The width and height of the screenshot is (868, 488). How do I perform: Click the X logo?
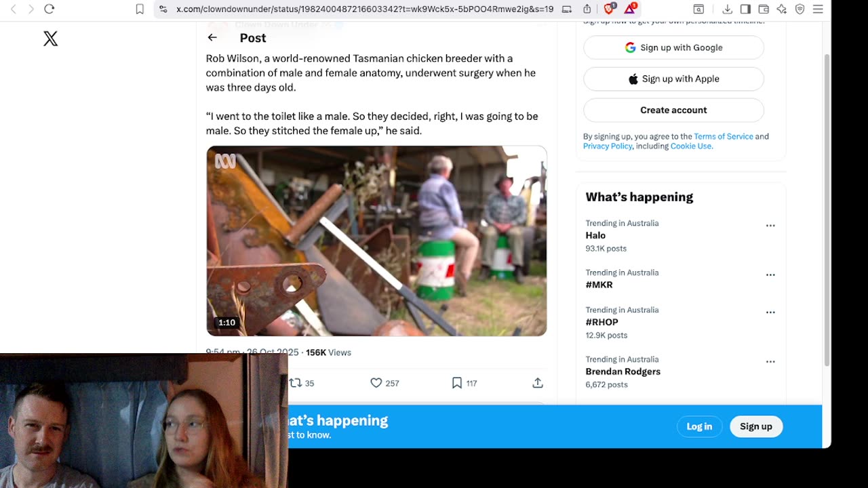51,39
